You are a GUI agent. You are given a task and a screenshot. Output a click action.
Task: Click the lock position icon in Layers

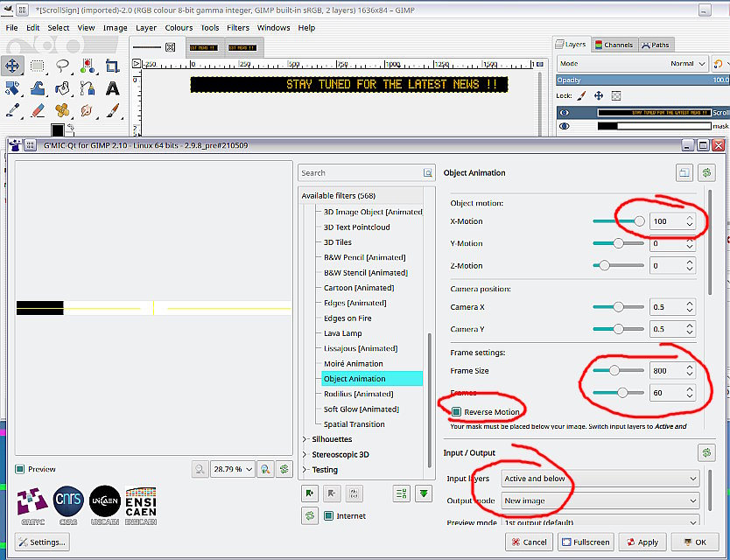pos(599,95)
